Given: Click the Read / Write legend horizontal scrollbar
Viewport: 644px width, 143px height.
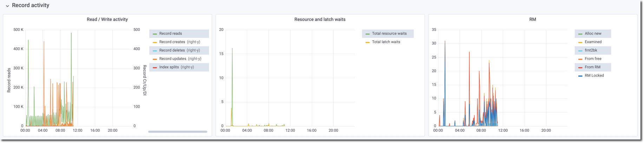Looking at the screenshot, I should click(178, 132).
